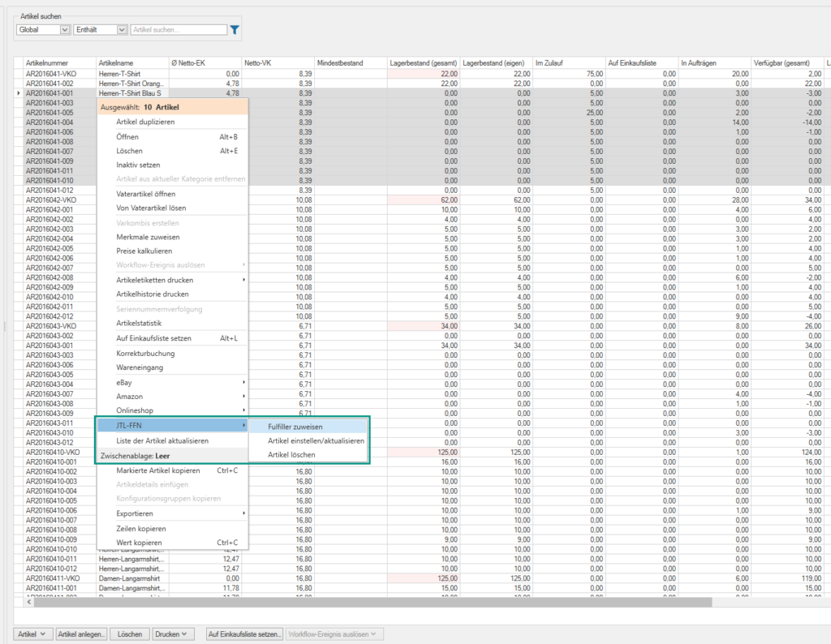Click the Auf Einkaufsliste setzen button at the bottom
The image size is (831, 644).
(244, 633)
